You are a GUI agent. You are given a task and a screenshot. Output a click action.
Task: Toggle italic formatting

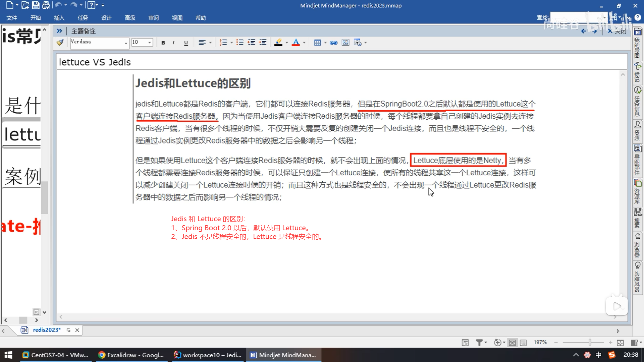(173, 43)
